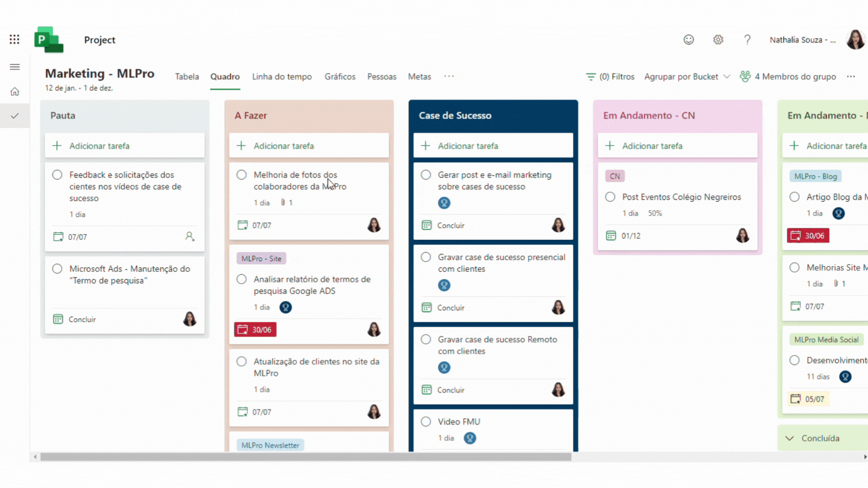Viewport: 868px width, 488px height.
Task: Mark Video FMU task complete
Action: click(426, 422)
